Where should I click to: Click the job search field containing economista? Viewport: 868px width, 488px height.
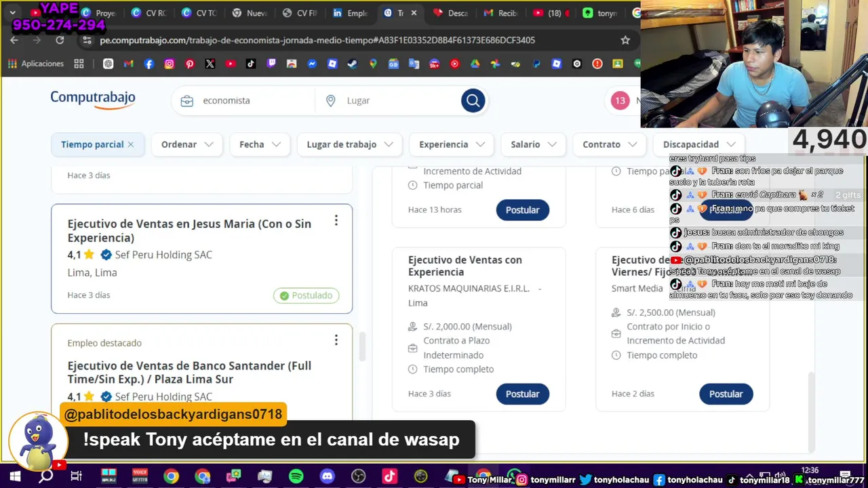point(247,100)
